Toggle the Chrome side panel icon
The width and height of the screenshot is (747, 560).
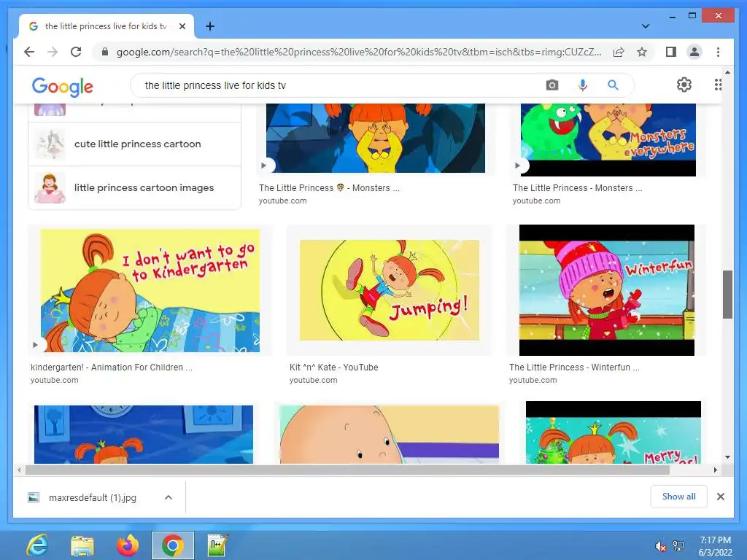click(671, 52)
